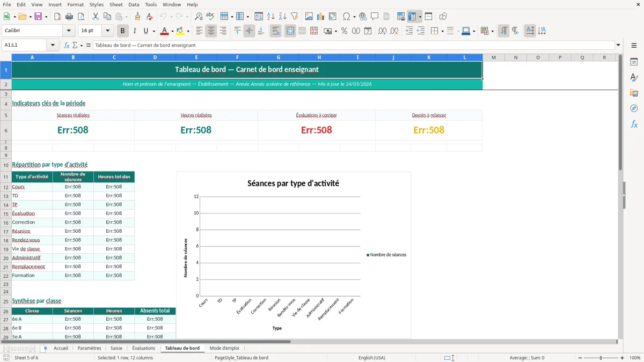Open Print Preview
This screenshot has height=362, width=644.
click(81, 17)
